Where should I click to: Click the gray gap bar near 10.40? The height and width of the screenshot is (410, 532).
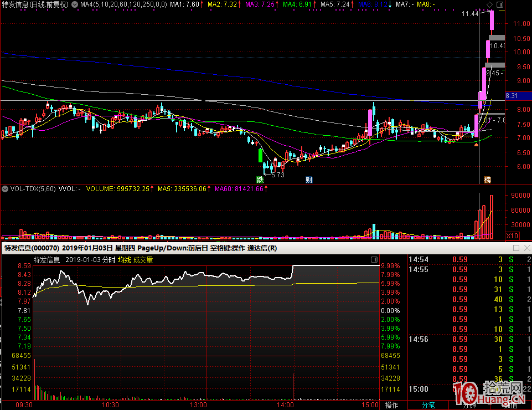(x=496, y=38)
